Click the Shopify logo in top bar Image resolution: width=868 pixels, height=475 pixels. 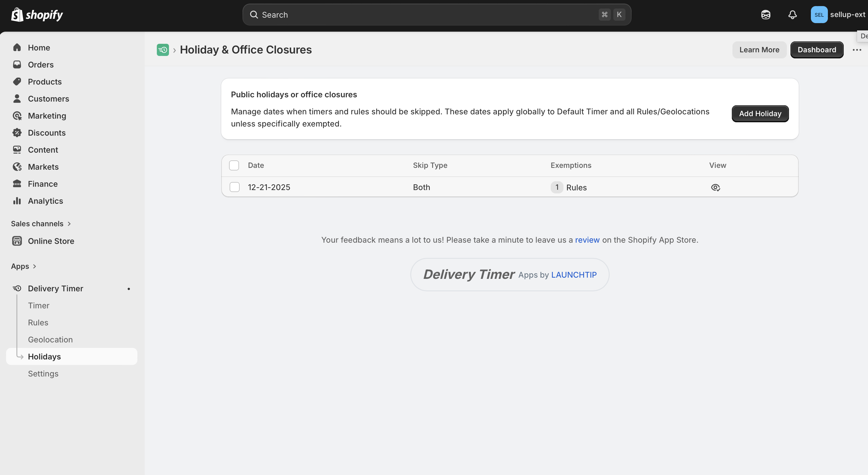tap(37, 15)
